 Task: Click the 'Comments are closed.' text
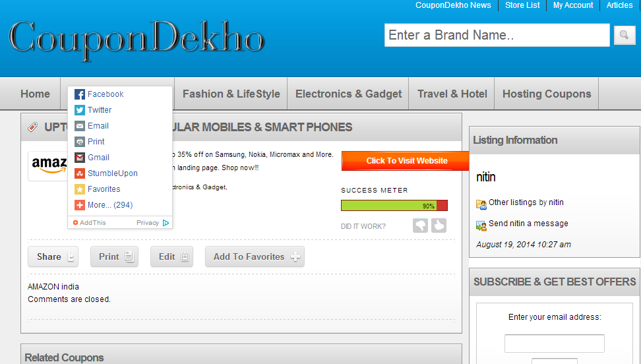(69, 299)
